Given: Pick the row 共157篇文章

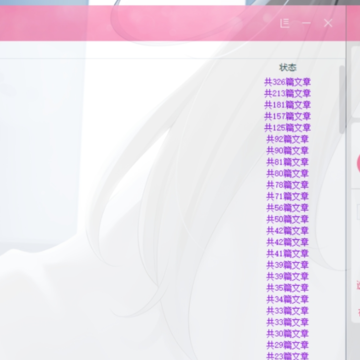Looking at the screenshot, I should coord(288,116).
